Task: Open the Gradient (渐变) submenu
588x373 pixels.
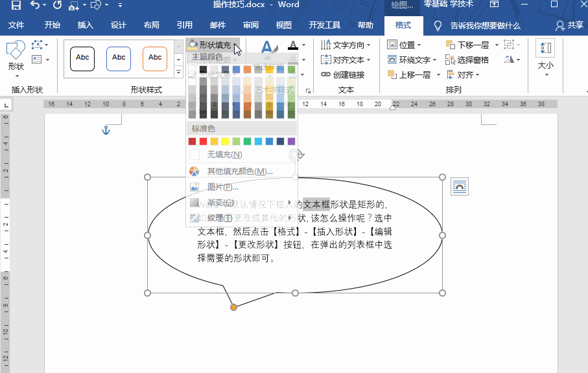Action: pyautogui.click(x=242, y=203)
